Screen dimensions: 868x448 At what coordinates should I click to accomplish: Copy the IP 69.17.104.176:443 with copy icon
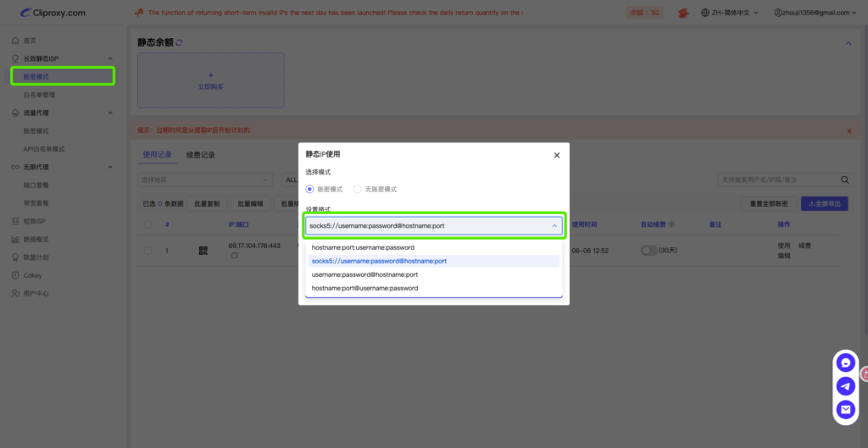(x=235, y=256)
